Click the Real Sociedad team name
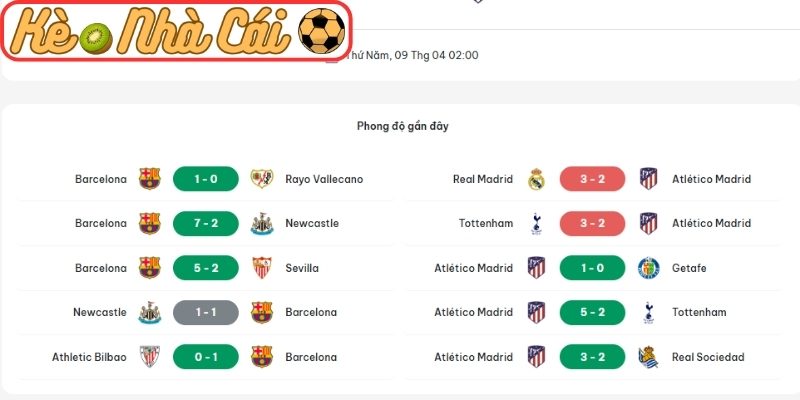The image size is (800, 400). tap(708, 357)
